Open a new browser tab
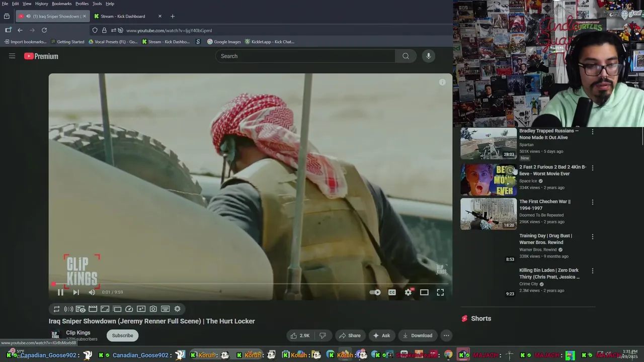This screenshot has height=362, width=644. pyautogui.click(x=173, y=16)
